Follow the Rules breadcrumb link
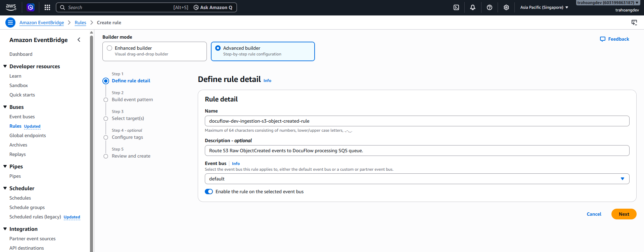The width and height of the screenshot is (644, 252). click(x=81, y=23)
